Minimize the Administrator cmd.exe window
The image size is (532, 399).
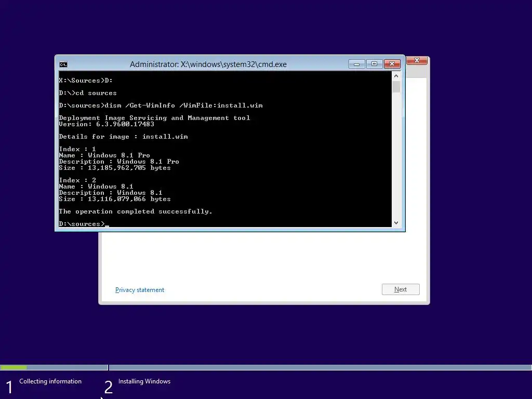(x=356, y=64)
